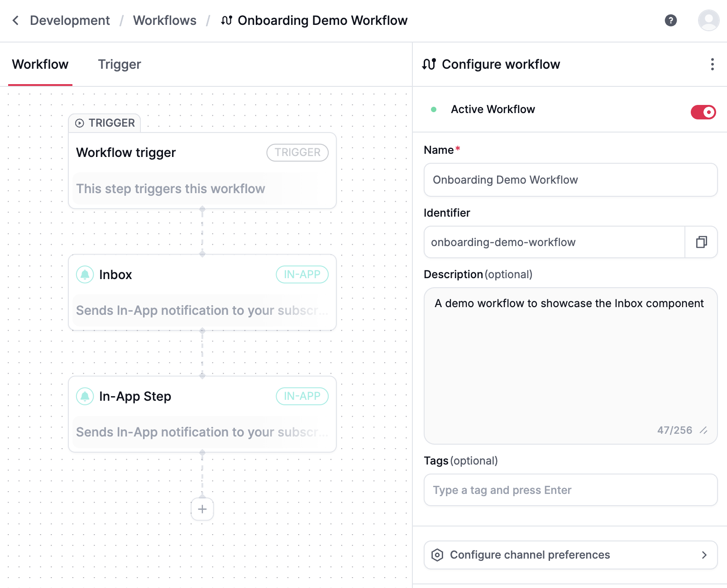The width and height of the screenshot is (727, 588).
Task: Click the back arrow beside Development
Action: (x=15, y=20)
